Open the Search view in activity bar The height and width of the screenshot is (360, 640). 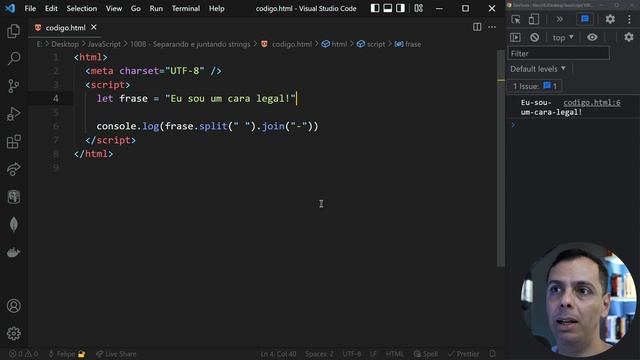(x=13, y=58)
